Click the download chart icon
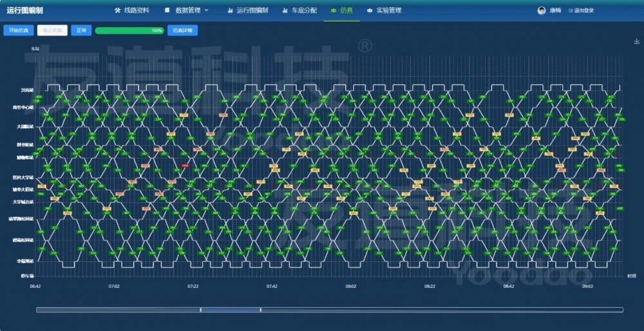 pos(636,42)
